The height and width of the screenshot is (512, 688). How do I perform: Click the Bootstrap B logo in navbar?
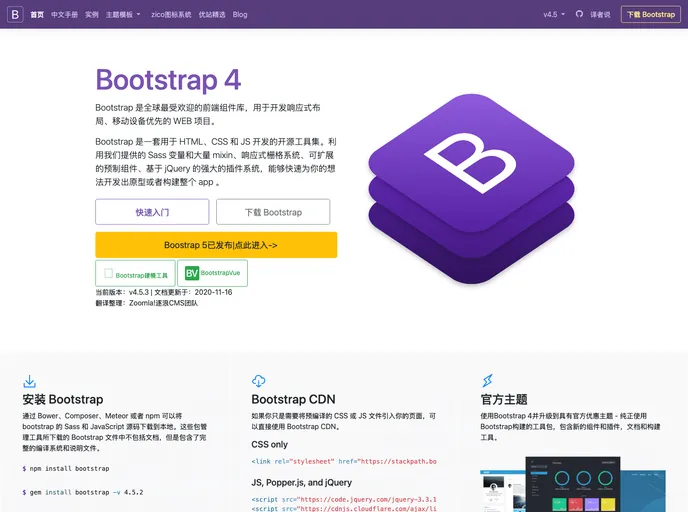(x=15, y=14)
